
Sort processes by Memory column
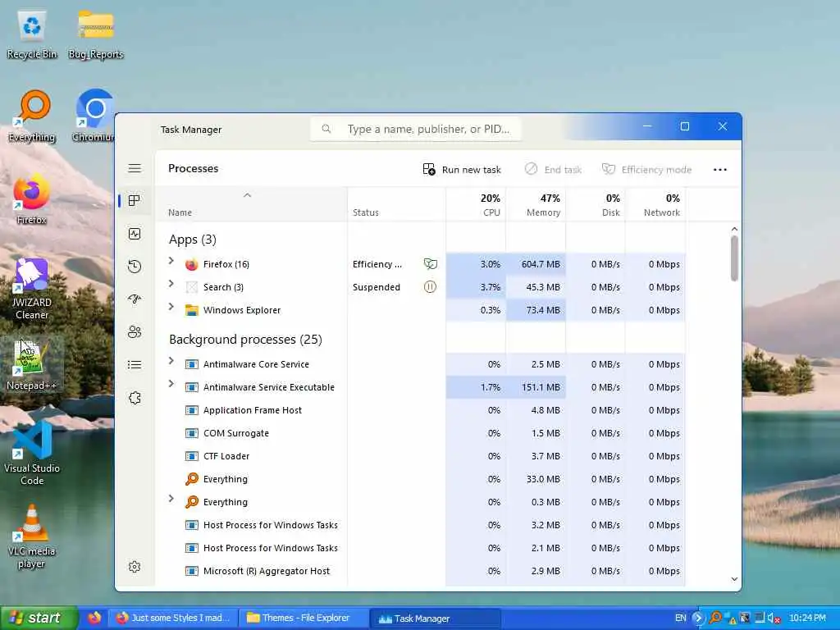coord(536,204)
